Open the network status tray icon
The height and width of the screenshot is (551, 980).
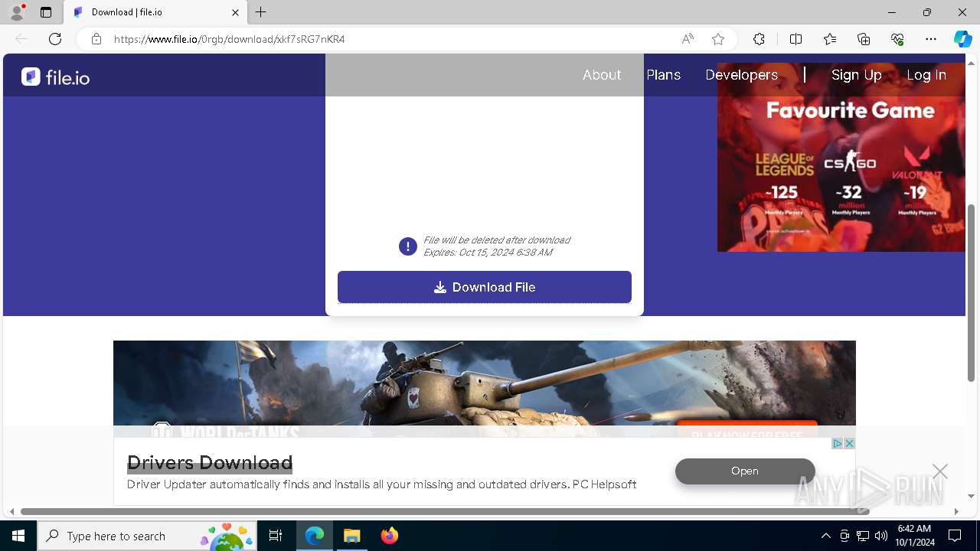pos(863,536)
